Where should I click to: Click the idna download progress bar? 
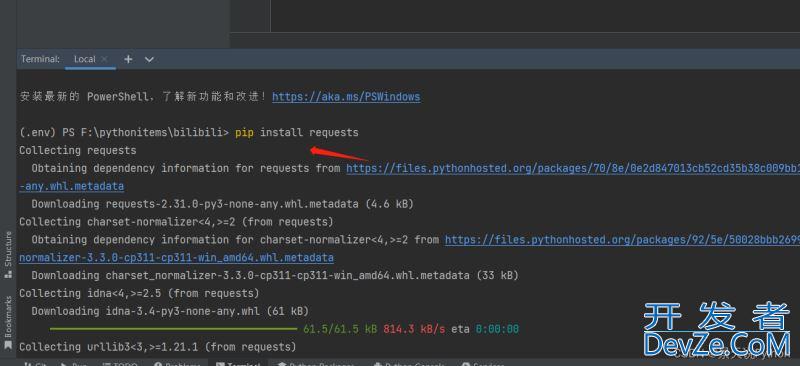coord(173,329)
